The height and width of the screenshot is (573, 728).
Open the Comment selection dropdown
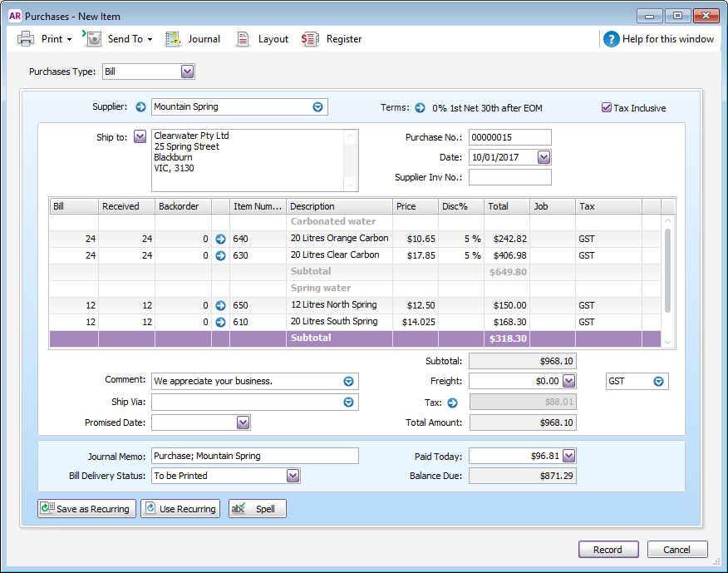pos(349,382)
